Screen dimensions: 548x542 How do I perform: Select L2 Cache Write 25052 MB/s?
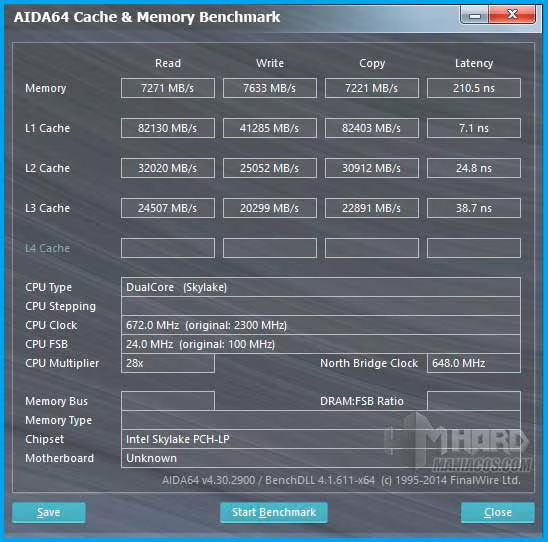pos(270,168)
